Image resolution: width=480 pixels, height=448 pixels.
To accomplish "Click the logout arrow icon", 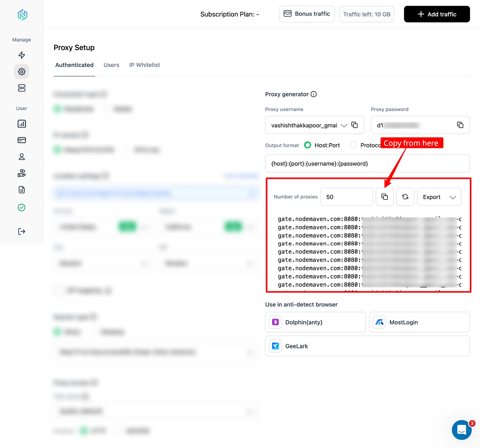I will (22, 231).
